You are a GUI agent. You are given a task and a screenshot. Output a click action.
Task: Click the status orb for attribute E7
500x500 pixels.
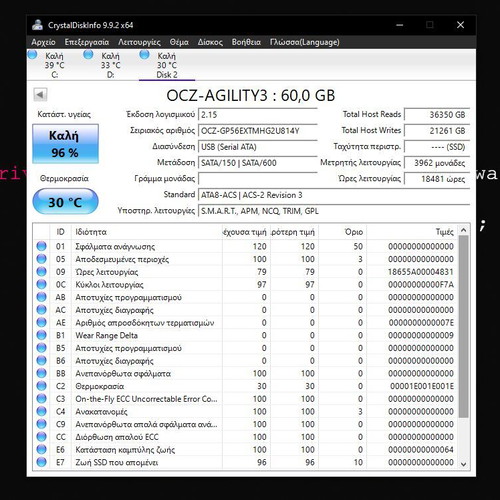pyautogui.click(x=41, y=462)
